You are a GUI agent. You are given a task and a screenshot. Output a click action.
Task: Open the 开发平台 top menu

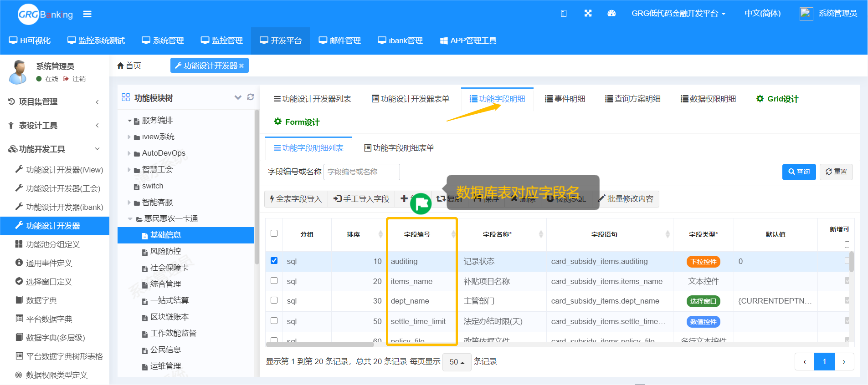coord(281,41)
